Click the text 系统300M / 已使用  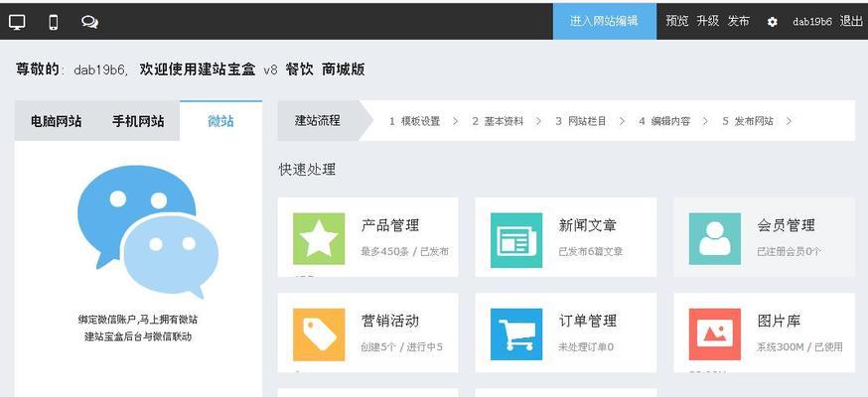click(x=799, y=347)
